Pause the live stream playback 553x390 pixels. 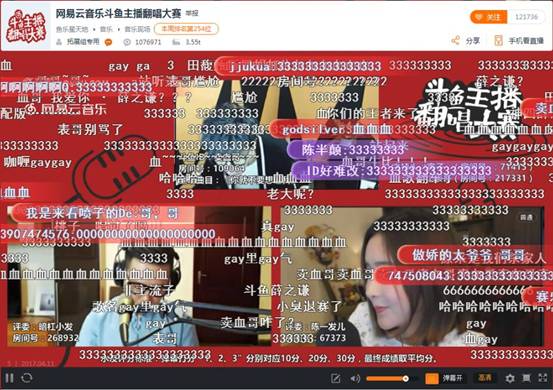point(10,378)
